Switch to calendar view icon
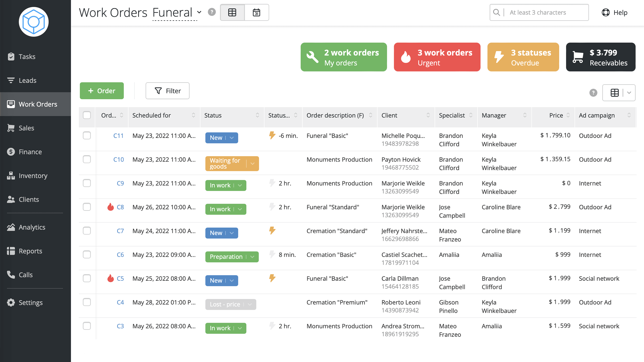Screen dimensions: 644x362 coord(256,12)
